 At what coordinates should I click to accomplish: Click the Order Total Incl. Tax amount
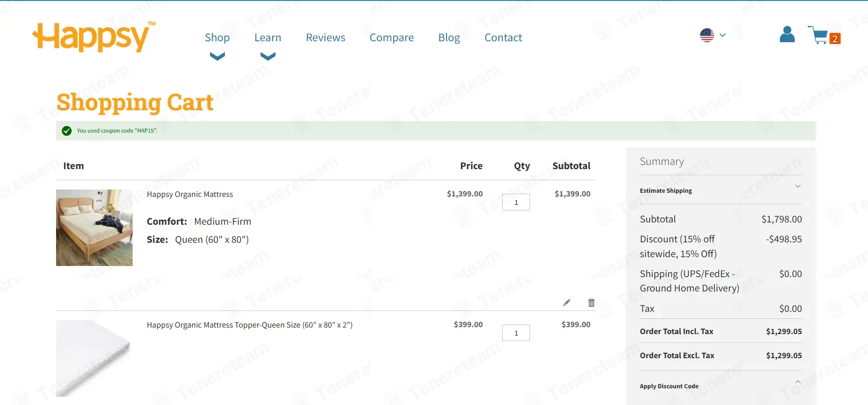click(x=784, y=331)
